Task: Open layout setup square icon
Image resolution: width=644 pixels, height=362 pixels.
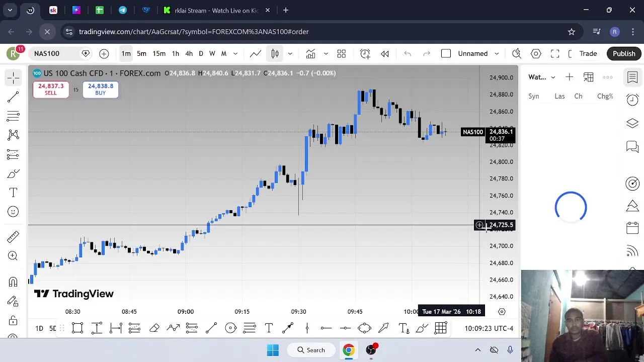Action: click(446, 53)
